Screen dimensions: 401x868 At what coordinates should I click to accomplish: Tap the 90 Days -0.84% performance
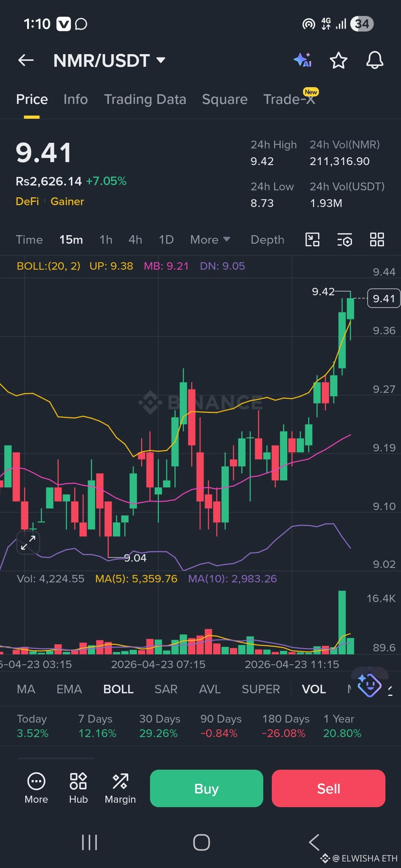coord(221,726)
